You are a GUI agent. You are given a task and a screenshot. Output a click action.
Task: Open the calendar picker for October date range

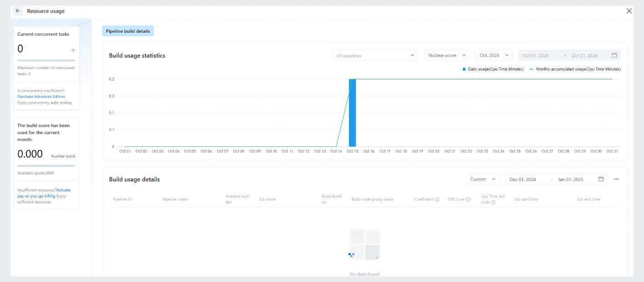tap(614, 55)
